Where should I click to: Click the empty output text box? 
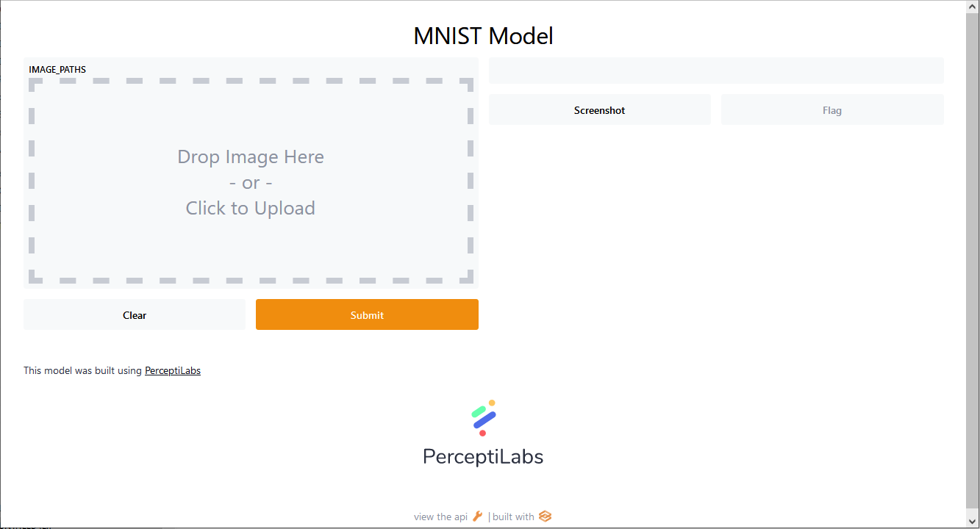(716, 71)
